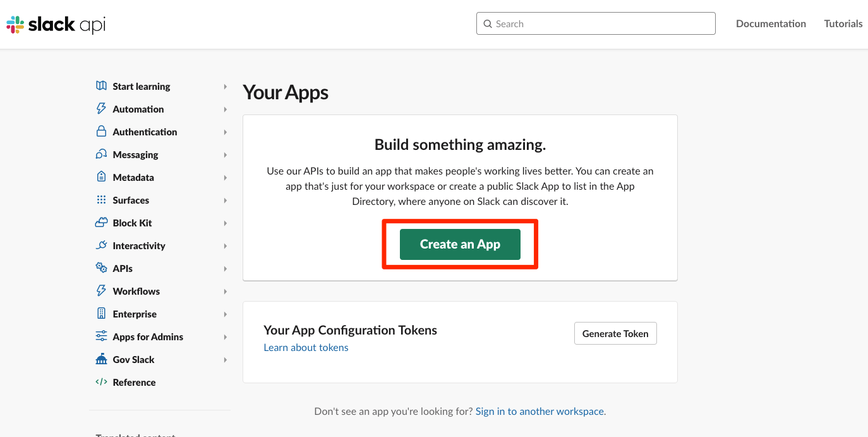Expand the Apps for Admins arrow
The width and height of the screenshot is (868, 437).
pyautogui.click(x=225, y=337)
